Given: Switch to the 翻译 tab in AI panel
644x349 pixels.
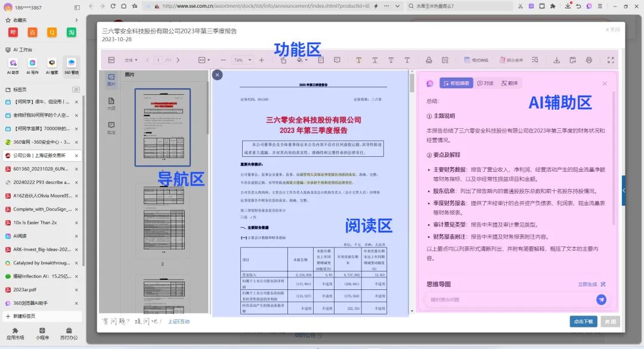Looking at the screenshot, I should [x=510, y=83].
